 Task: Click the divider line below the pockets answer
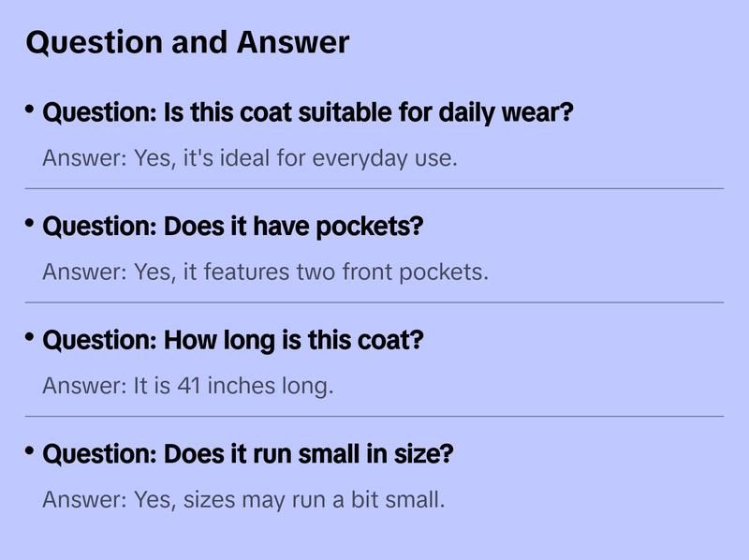coord(374,302)
